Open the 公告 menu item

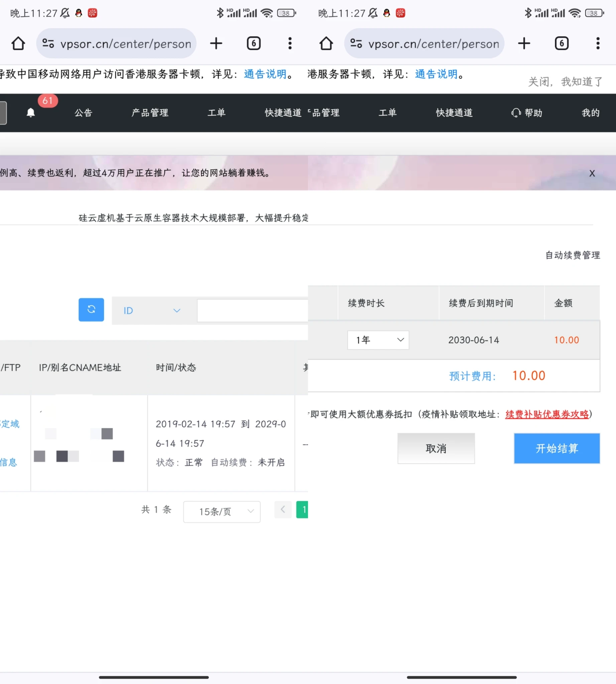84,113
